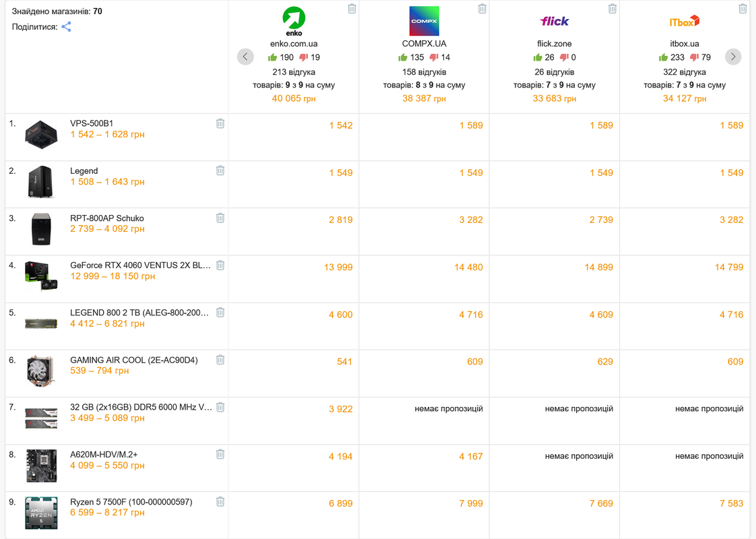The height and width of the screenshot is (539, 756).
Task: Open GeForce RTX 4060 VENTUS 2X product name
Action: (x=140, y=265)
